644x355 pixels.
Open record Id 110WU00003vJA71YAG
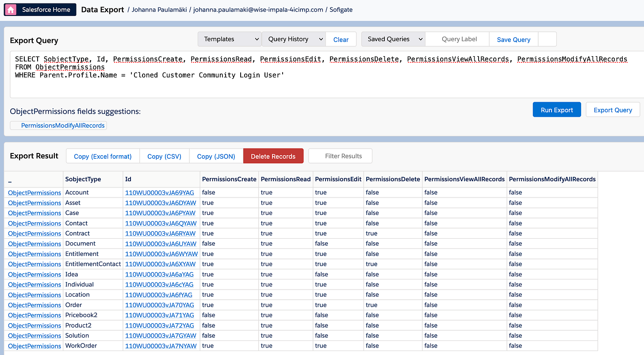pos(160,315)
